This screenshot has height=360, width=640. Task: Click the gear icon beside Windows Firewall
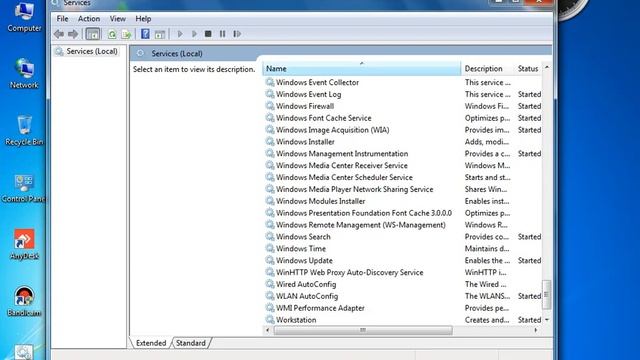[x=270, y=106]
